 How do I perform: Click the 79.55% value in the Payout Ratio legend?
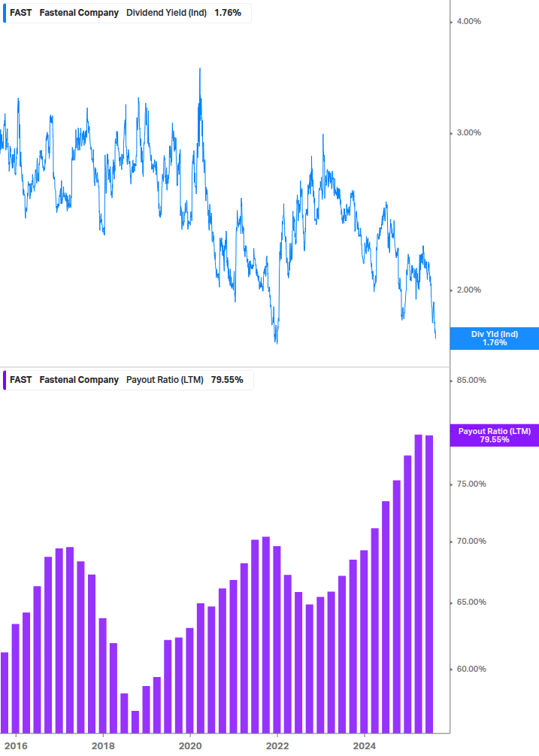tap(227, 380)
